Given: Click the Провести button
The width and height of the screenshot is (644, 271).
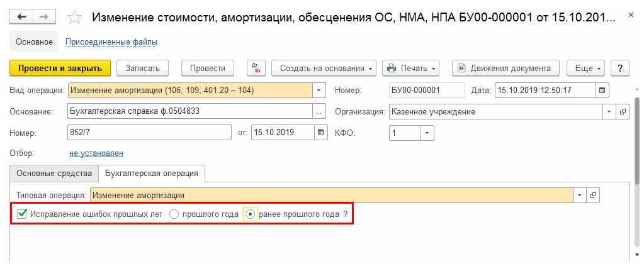Looking at the screenshot, I should [x=208, y=69].
